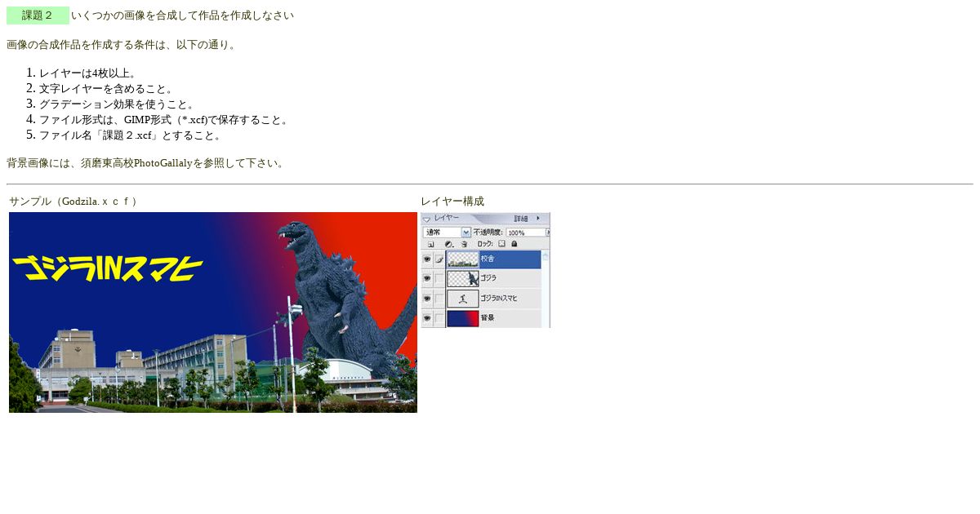Toggle link box beside ゴジラ layer
Viewport: 980px width, 514px height.
439,278
